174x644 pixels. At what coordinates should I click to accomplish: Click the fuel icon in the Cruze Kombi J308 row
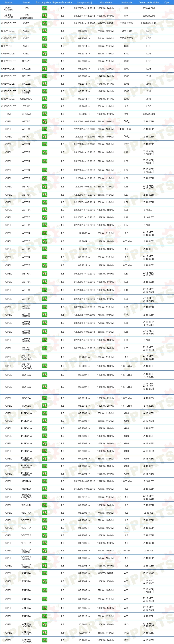(x=45, y=91)
